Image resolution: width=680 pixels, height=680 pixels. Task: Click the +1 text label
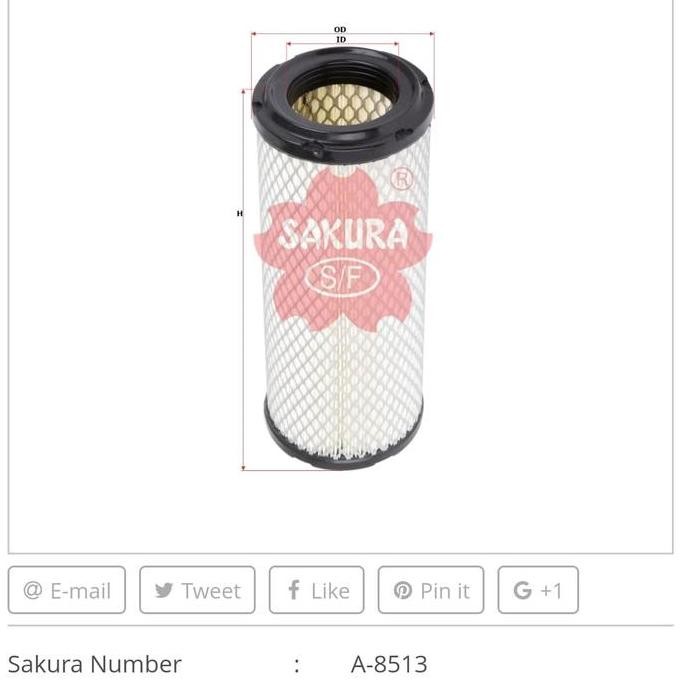[x=552, y=591]
